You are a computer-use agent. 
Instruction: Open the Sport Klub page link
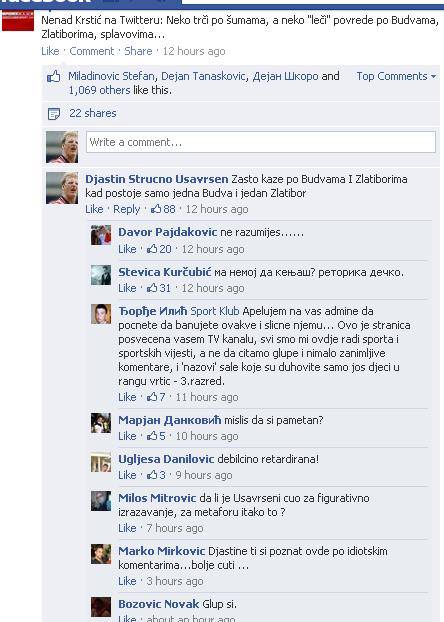[x=215, y=311]
